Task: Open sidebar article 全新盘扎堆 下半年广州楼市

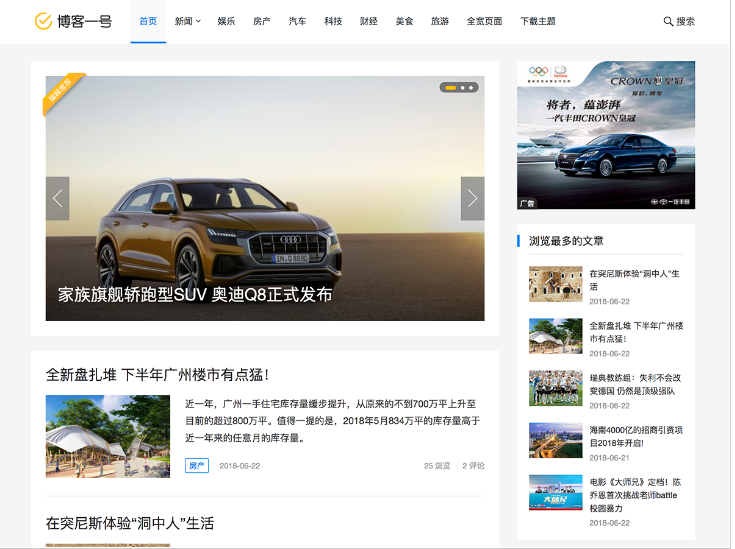Action: pos(636,332)
